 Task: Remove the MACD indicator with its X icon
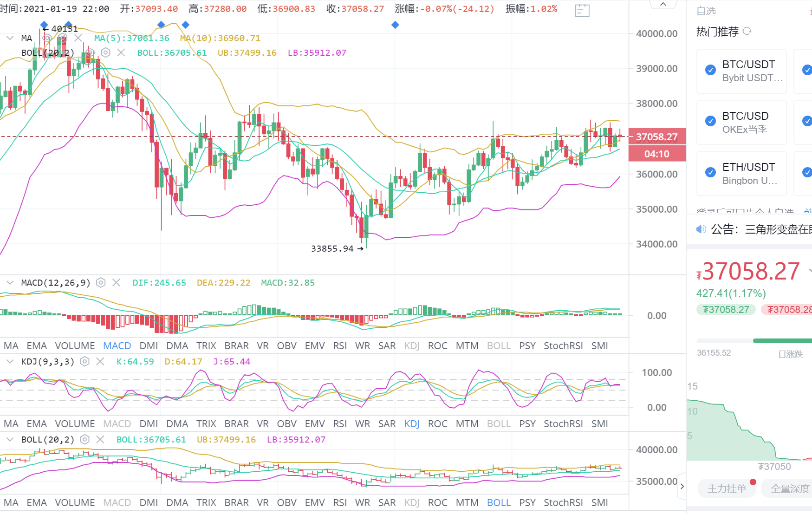point(116,283)
